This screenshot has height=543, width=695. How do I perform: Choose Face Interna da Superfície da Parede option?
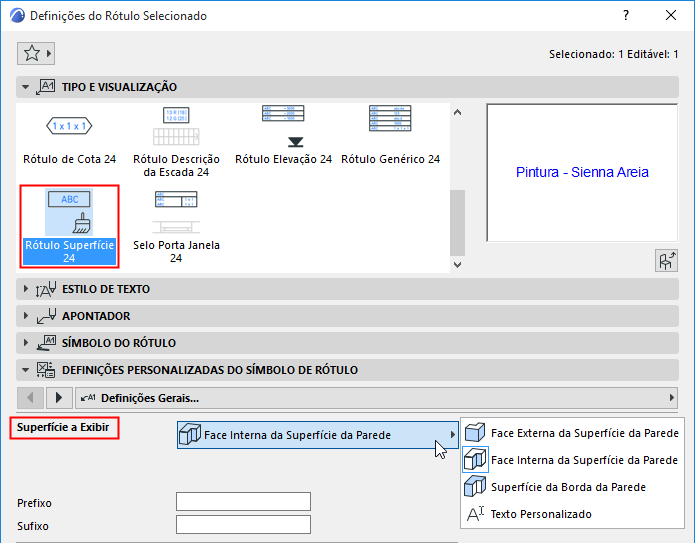pyautogui.click(x=572, y=460)
